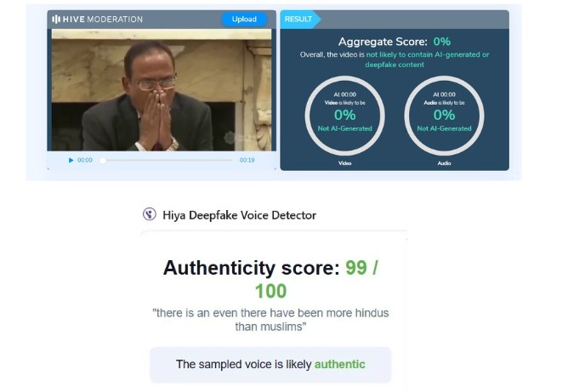
Task: Click the green 'authentic' result word
Action: click(x=339, y=364)
